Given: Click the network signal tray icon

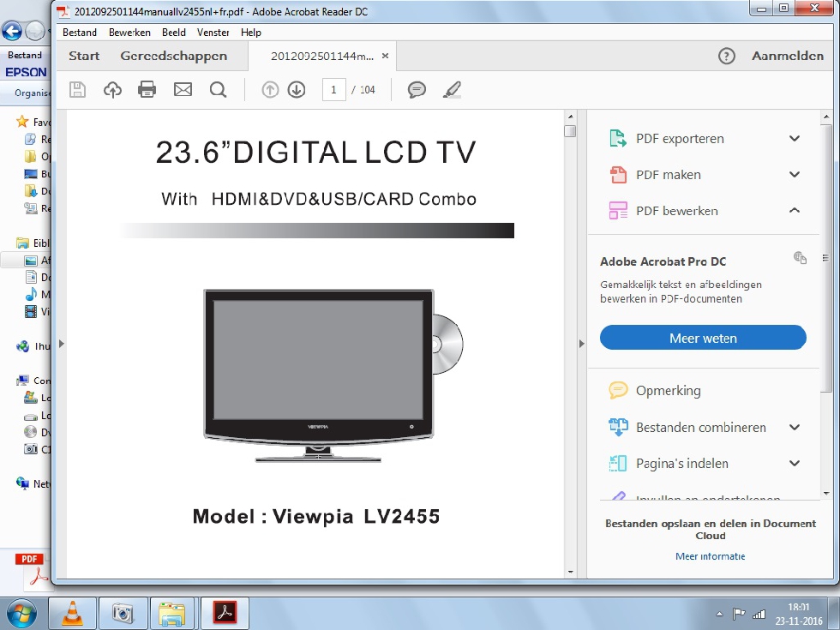Looking at the screenshot, I should [759, 614].
